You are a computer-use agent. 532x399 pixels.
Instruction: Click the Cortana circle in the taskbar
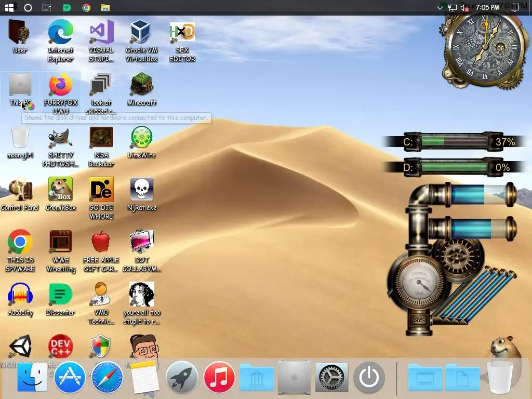[28, 7]
